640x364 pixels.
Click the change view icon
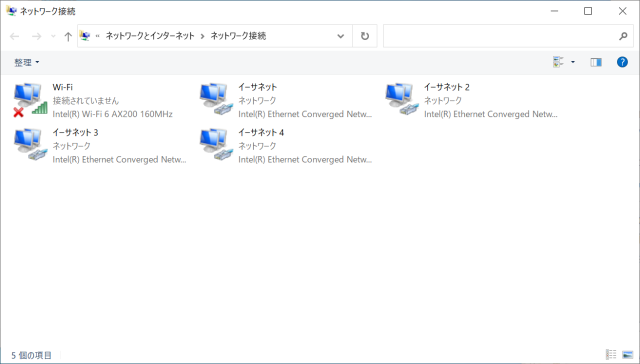[x=558, y=62]
